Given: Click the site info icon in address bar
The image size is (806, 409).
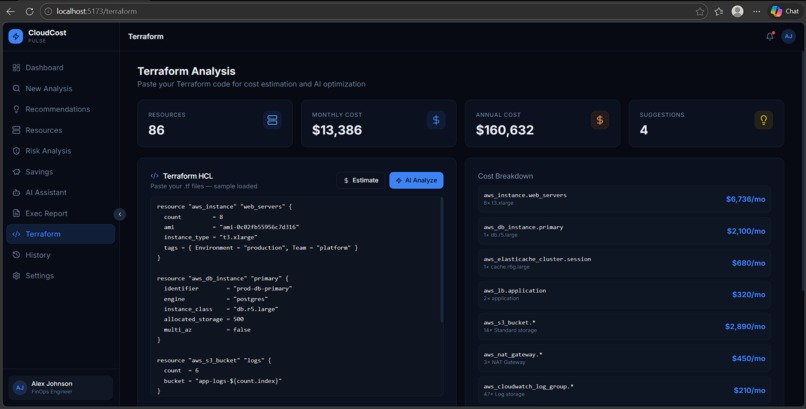Looking at the screenshot, I should click(x=48, y=11).
